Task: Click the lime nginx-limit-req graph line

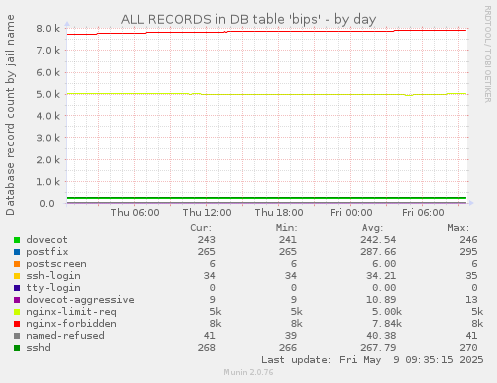Action: point(267,94)
